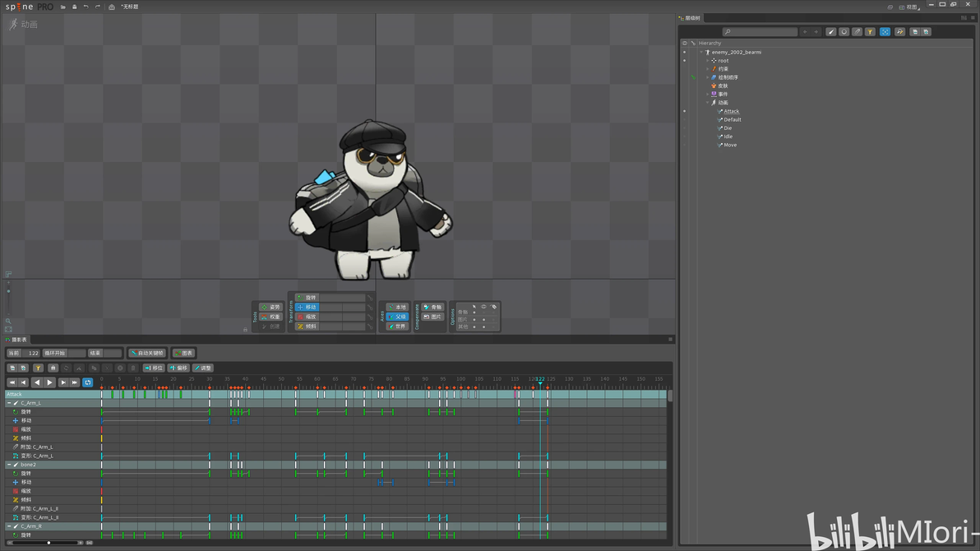Select the Scale (缩放) transform tool
Image resolution: width=980 pixels, height=551 pixels.
click(x=306, y=317)
